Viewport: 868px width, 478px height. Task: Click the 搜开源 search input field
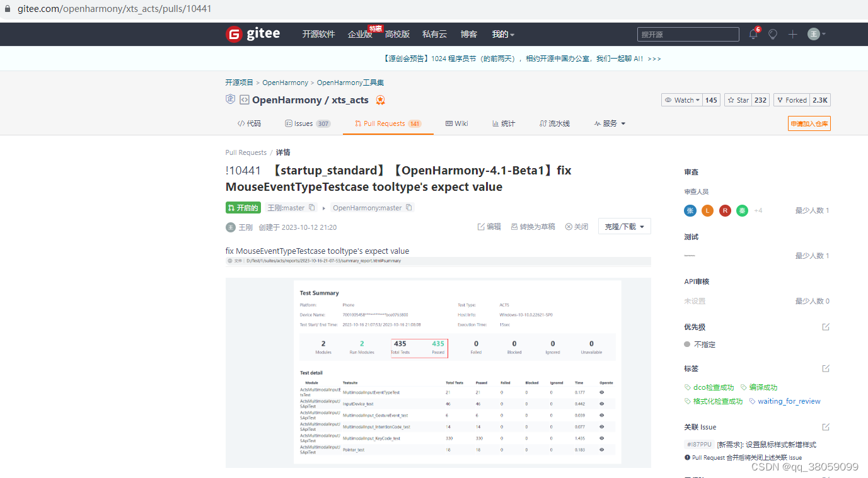point(687,34)
